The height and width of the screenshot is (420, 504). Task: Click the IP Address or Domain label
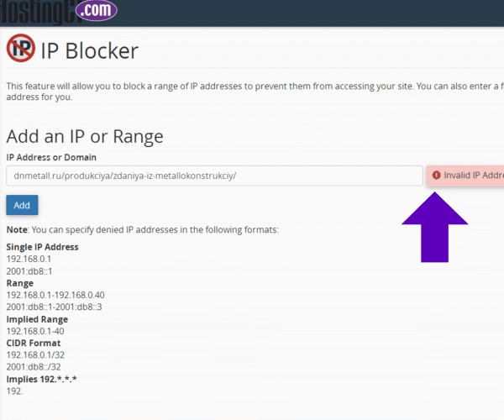51,157
